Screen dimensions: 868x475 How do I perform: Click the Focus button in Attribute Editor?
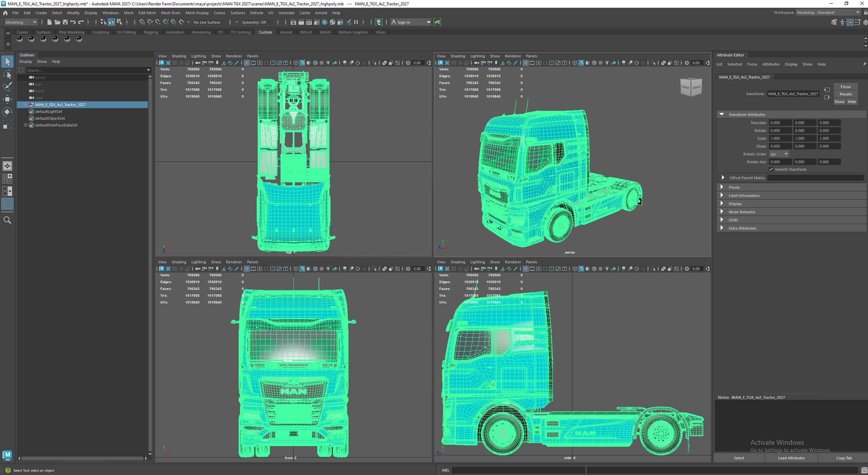[845, 87]
